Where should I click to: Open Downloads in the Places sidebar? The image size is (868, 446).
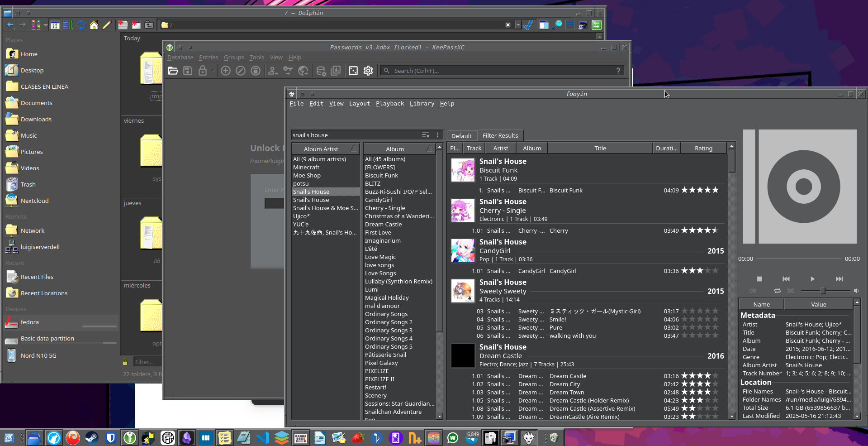click(36, 120)
